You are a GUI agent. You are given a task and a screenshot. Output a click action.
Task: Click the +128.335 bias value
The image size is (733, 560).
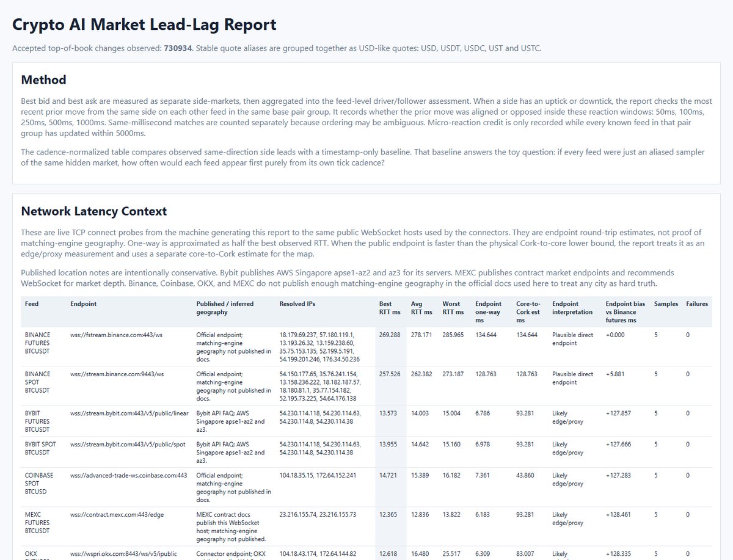[619, 553]
